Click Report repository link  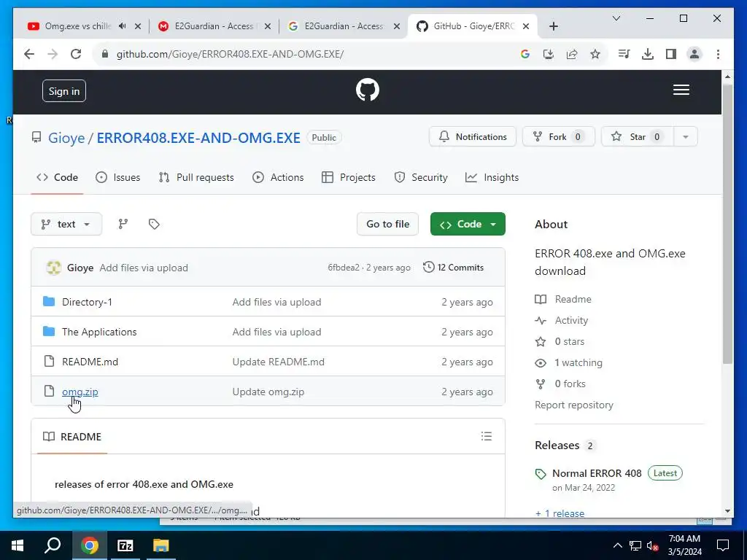point(574,405)
